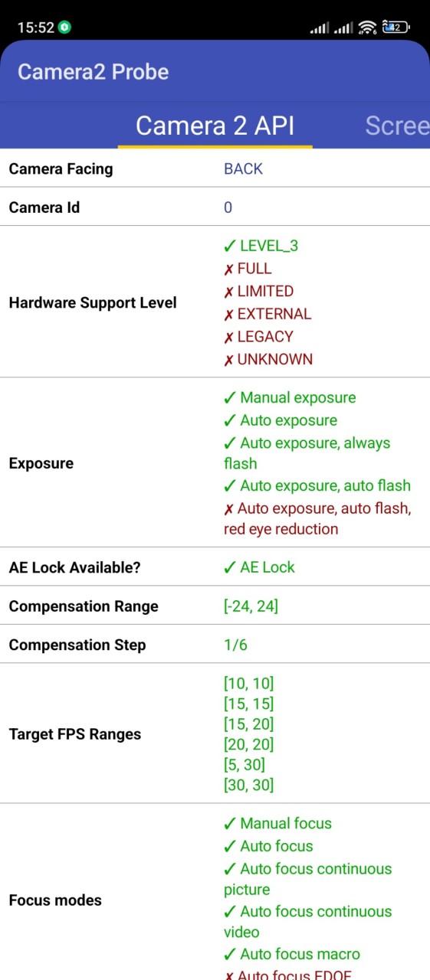Tap the Compensation Step 1/6 value
The image size is (430, 980).
235,645
